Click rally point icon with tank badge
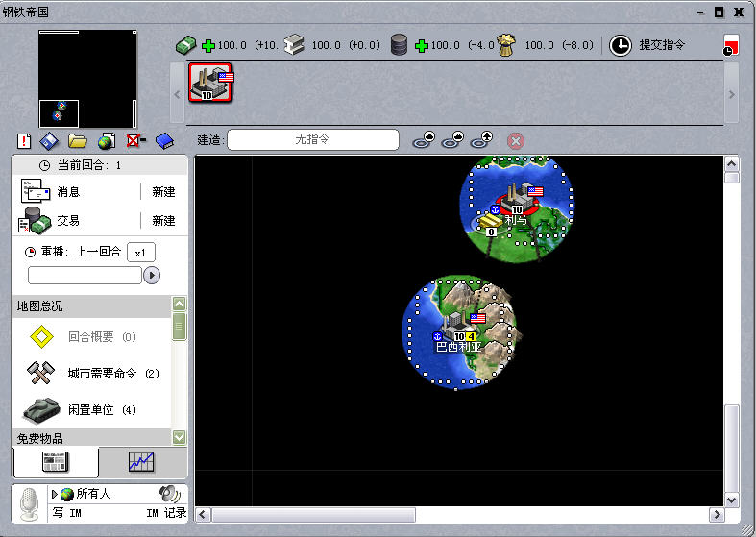The width and height of the screenshot is (756, 537). [424, 140]
